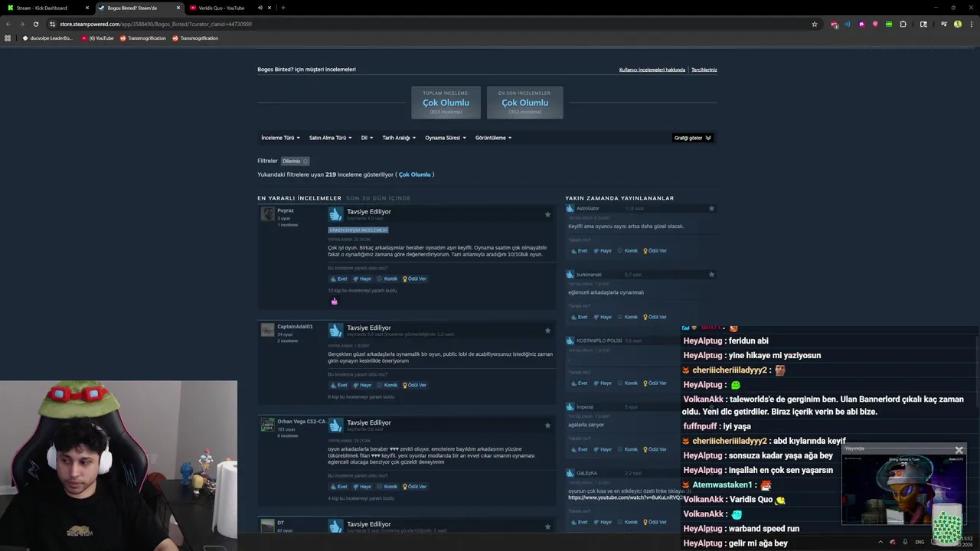Expand the Dil language filter
Screen dimensions: 980x551
367,138
